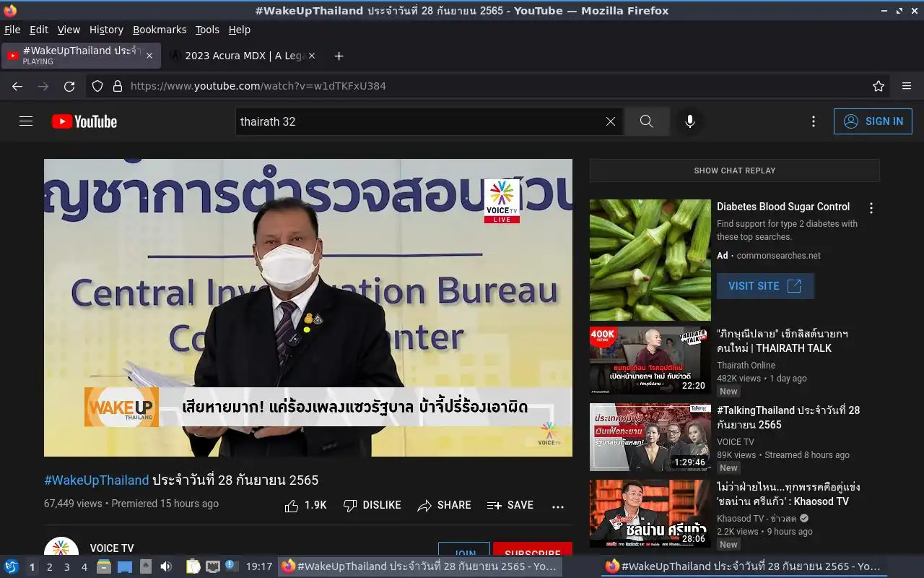Click the okra ad thumbnail
This screenshot has width=924, height=578.
tap(650, 260)
